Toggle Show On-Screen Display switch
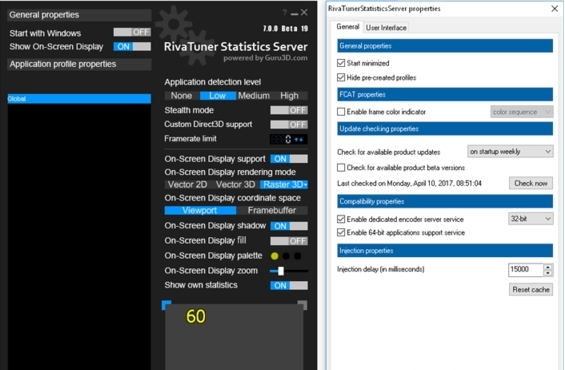 coord(132,46)
